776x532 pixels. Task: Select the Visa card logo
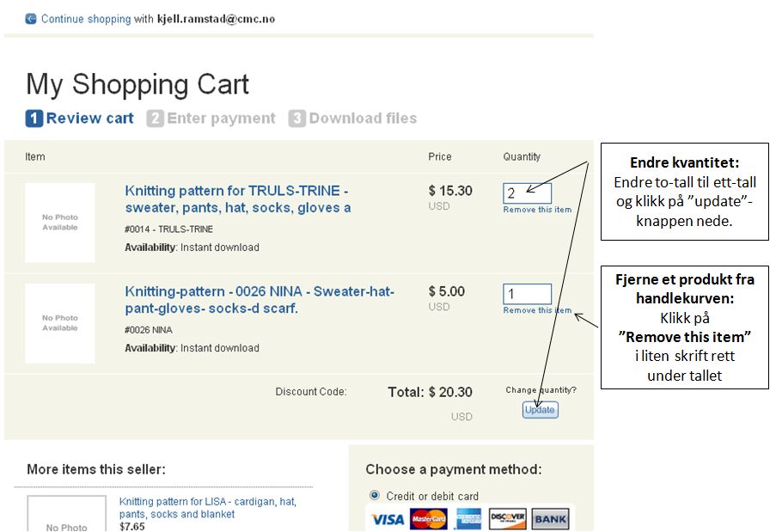[x=387, y=519]
